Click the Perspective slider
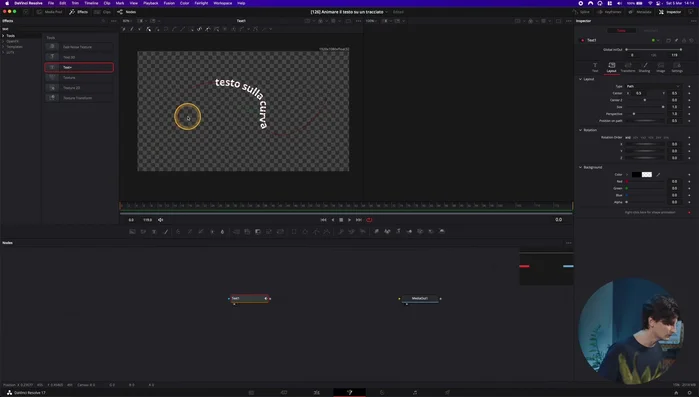Image resolution: width=699 pixels, height=397 pixels. coord(645,114)
